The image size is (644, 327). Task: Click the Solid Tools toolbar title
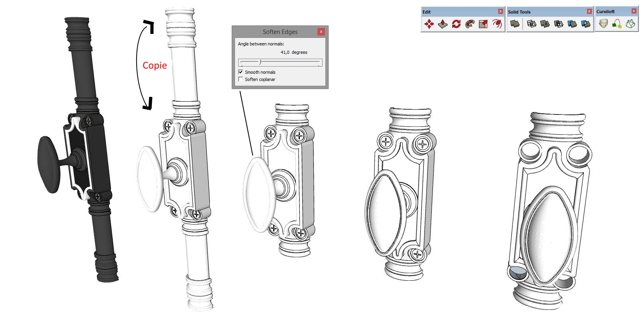[x=519, y=12]
